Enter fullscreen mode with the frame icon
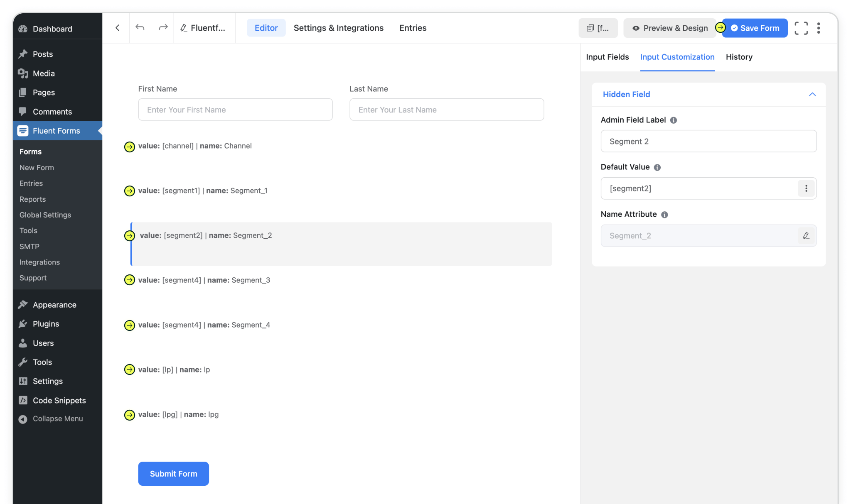The image size is (851, 504). 801,28
